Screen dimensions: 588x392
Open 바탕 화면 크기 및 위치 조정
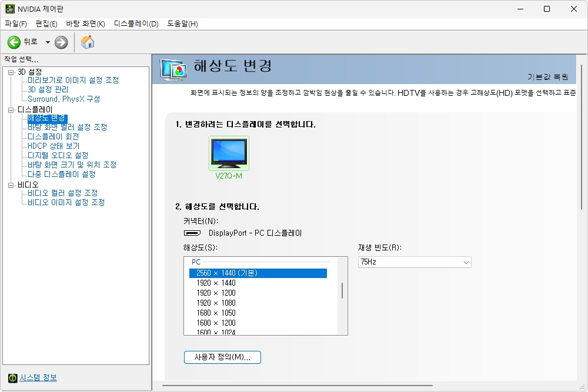(72, 165)
